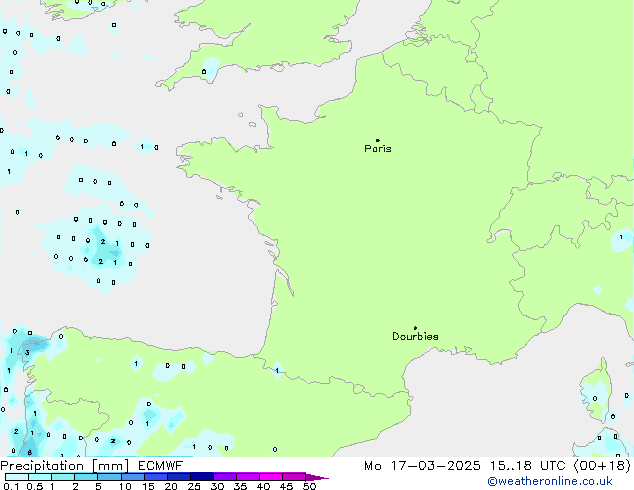Pick the 15–20 mm legend color swatch
Image resolution: width=634 pixels, height=490 pixels.
(156, 477)
